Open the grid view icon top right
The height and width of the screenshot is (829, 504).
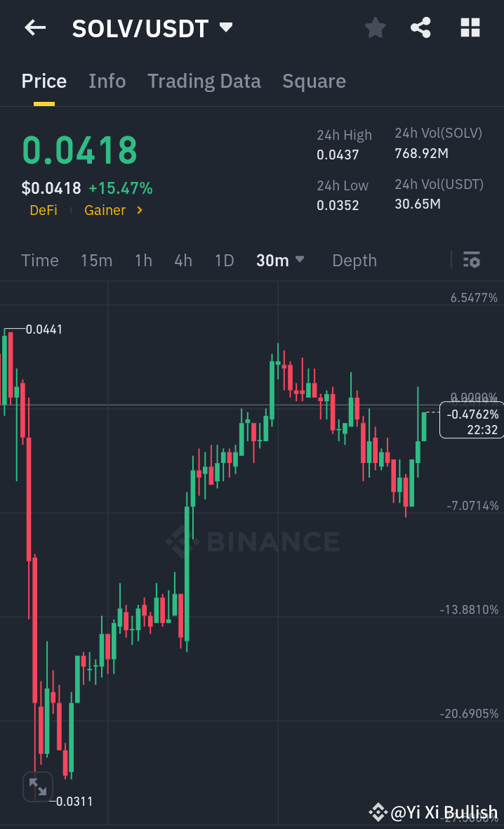[x=469, y=27]
